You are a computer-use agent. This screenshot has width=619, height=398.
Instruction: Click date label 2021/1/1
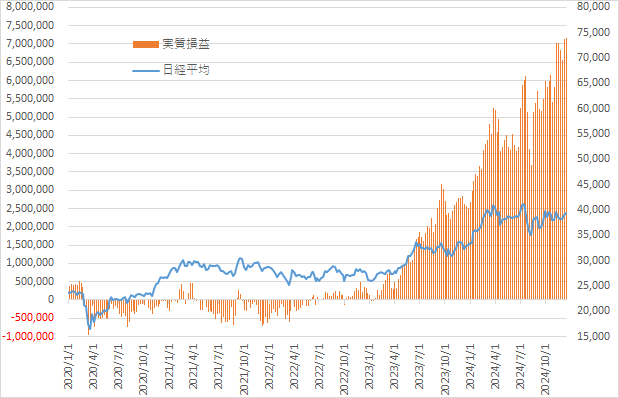click(x=169, y=366)
